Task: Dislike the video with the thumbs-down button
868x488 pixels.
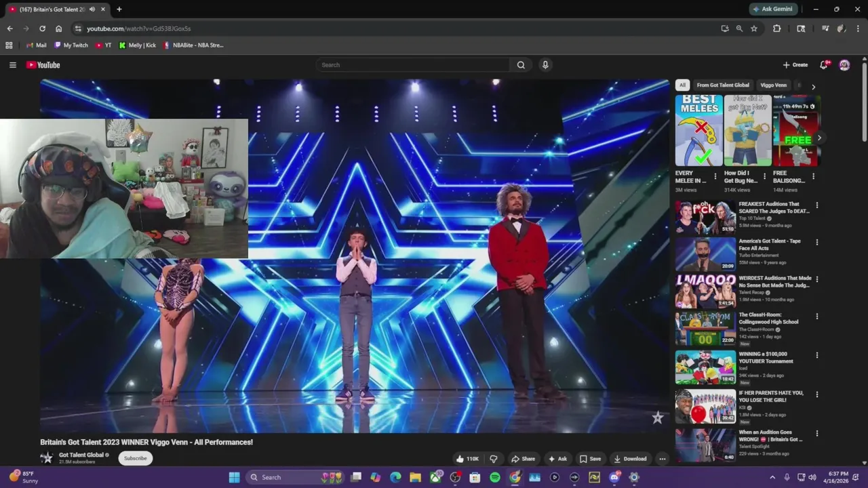Action: [x=493, y=459]
